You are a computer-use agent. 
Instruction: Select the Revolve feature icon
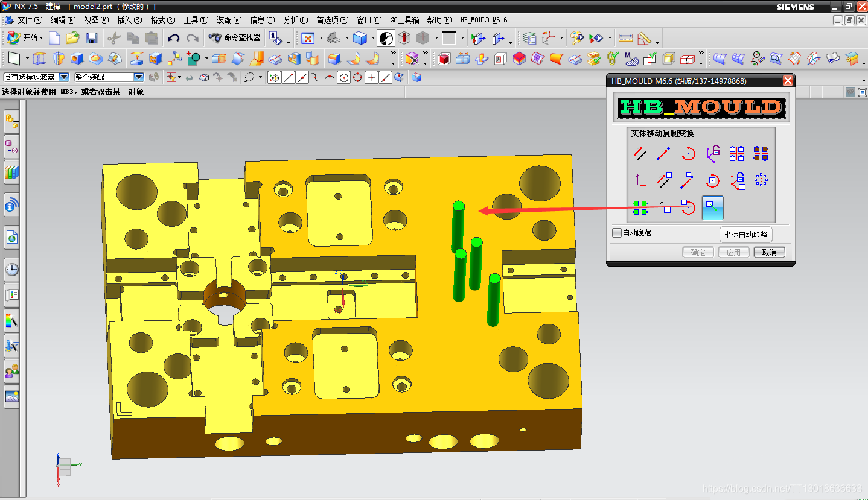[58, 59]
